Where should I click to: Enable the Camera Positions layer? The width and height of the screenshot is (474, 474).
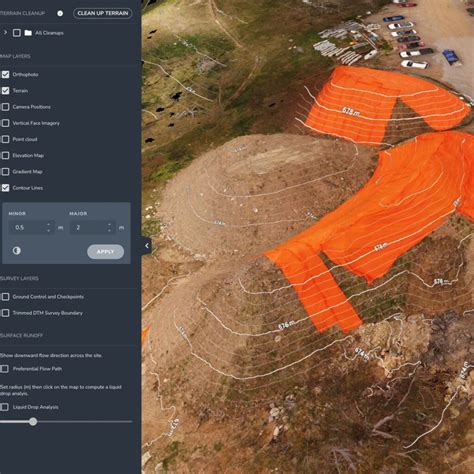[5, 107]
